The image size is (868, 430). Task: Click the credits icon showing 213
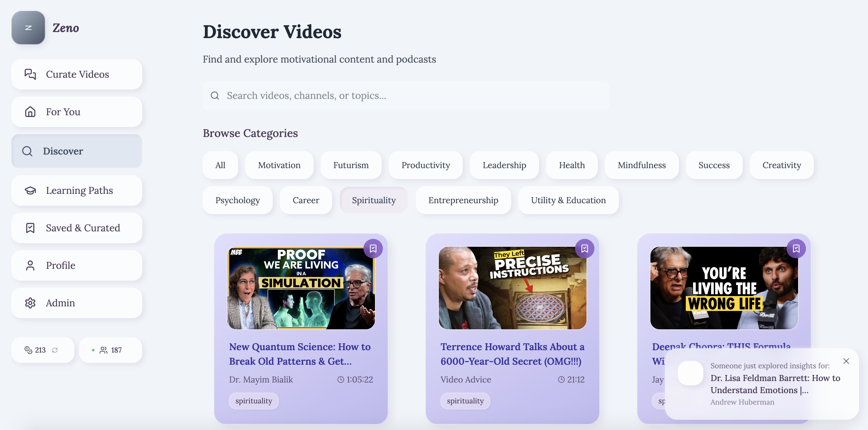coord(28,350)
